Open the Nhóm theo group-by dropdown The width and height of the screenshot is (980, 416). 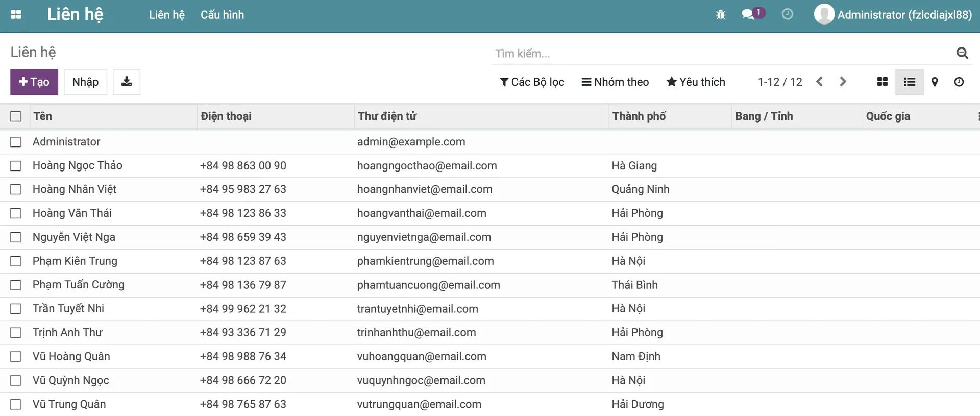(615, 82)
